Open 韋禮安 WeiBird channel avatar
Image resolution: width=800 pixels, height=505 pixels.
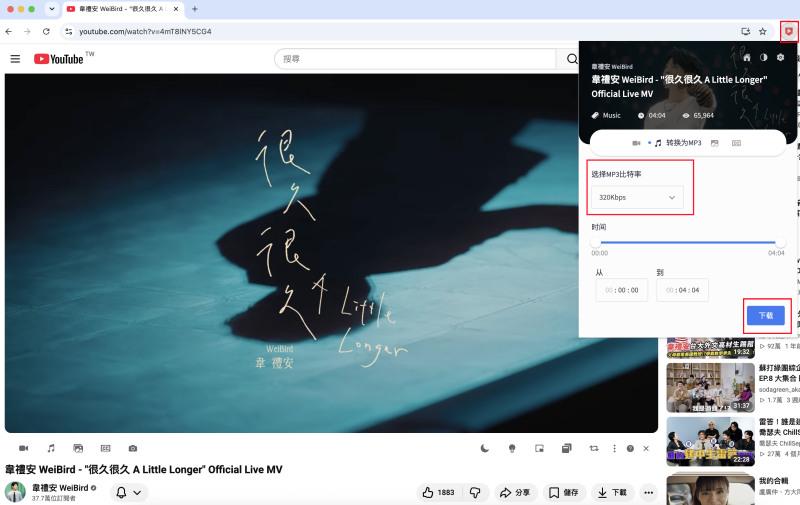15,492
